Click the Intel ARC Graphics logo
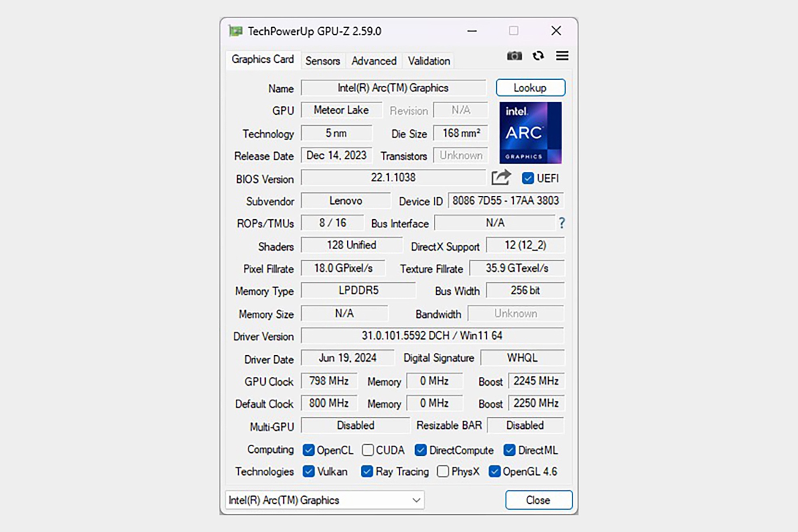The image size is (798, 532). click(530, 133)
